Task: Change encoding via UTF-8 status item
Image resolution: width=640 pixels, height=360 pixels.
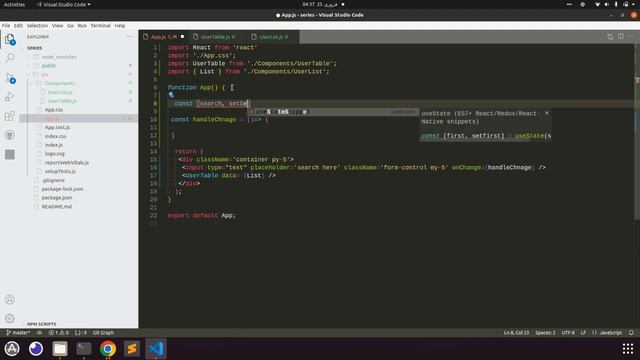Action: (568, 333)
